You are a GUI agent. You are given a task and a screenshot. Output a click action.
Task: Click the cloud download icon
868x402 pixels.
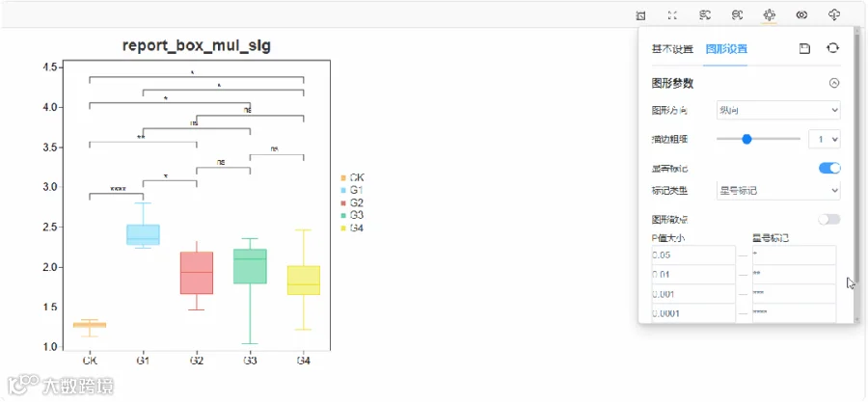tap(834, 15)
